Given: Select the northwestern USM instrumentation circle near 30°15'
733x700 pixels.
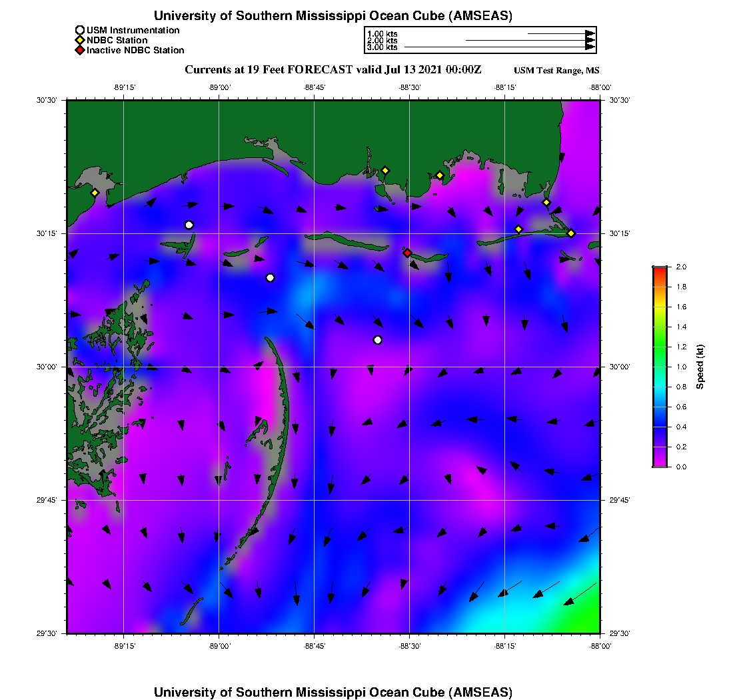Looking at the screenshot, I should pyautogui.click(x=189, y=225).
